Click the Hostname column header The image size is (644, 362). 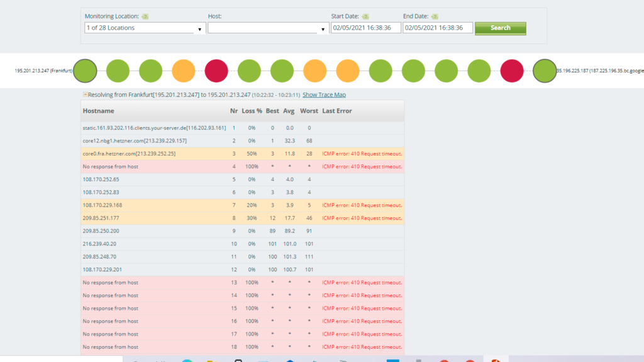[99, 111]
